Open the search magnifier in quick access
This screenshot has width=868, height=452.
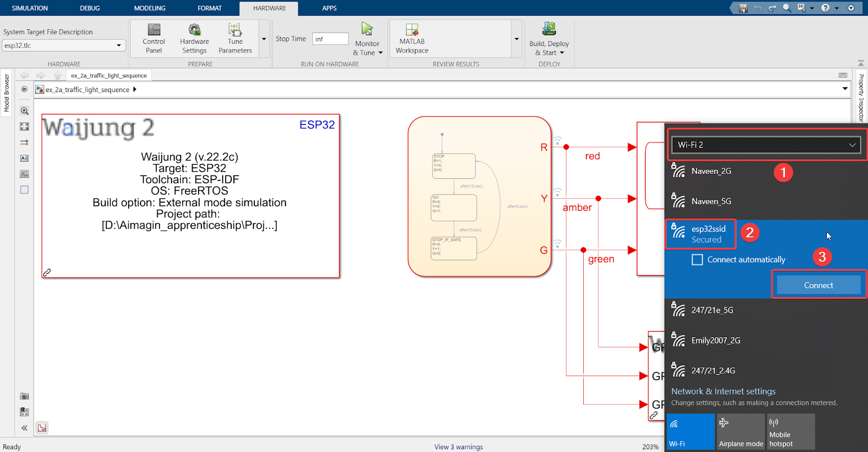tap(787, 8)
